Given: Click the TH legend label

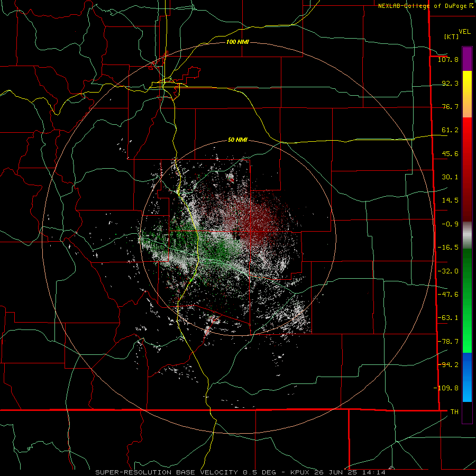Looking at the screenshot, I should coord(454,411).
